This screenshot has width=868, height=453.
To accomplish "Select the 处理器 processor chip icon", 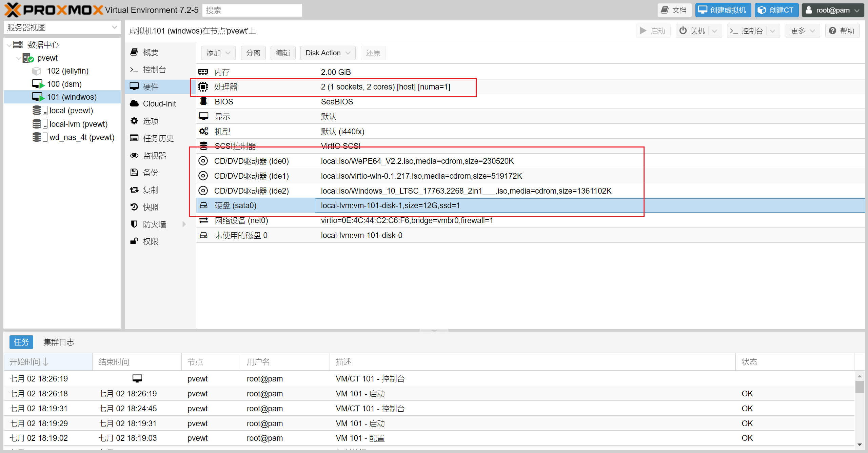I will pos(203,87).
